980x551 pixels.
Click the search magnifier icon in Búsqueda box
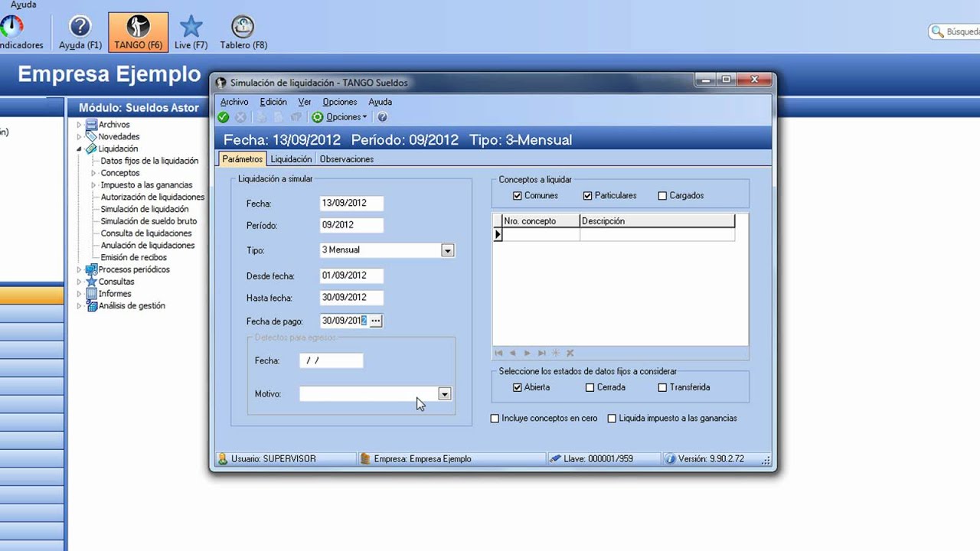938,32
